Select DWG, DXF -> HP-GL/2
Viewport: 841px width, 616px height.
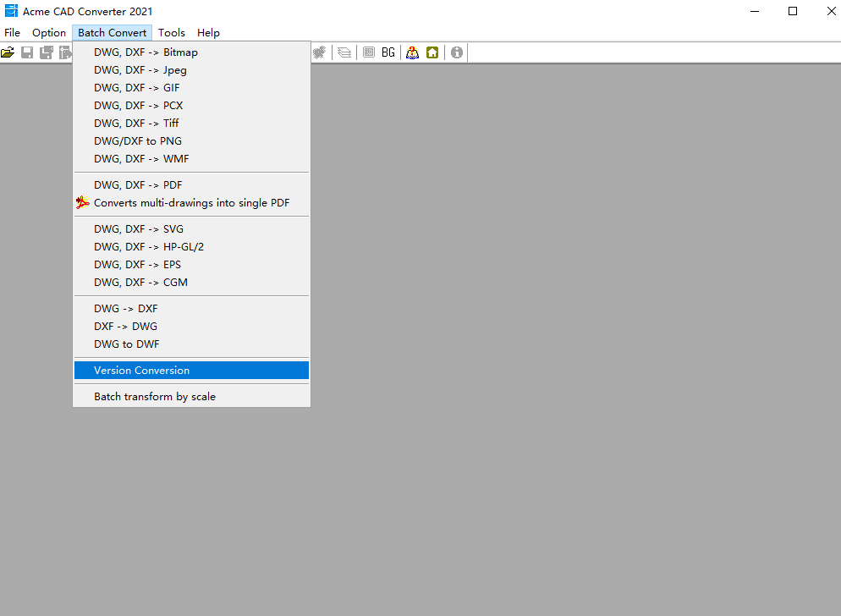pos(191,246)
